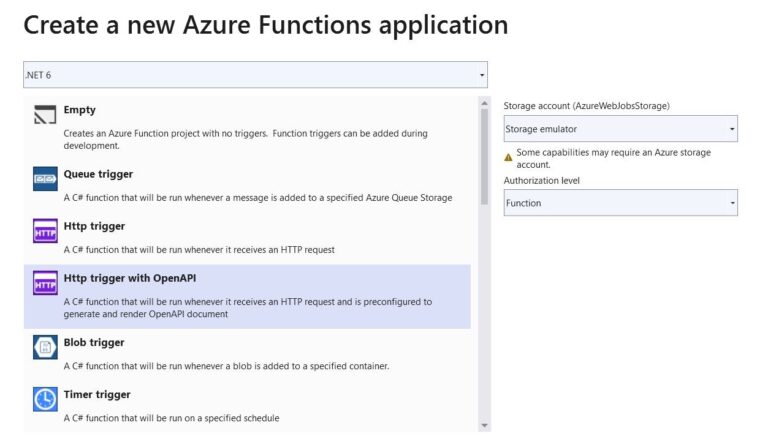Click the Queue trigger envelope icon

(x=45, y=179)
